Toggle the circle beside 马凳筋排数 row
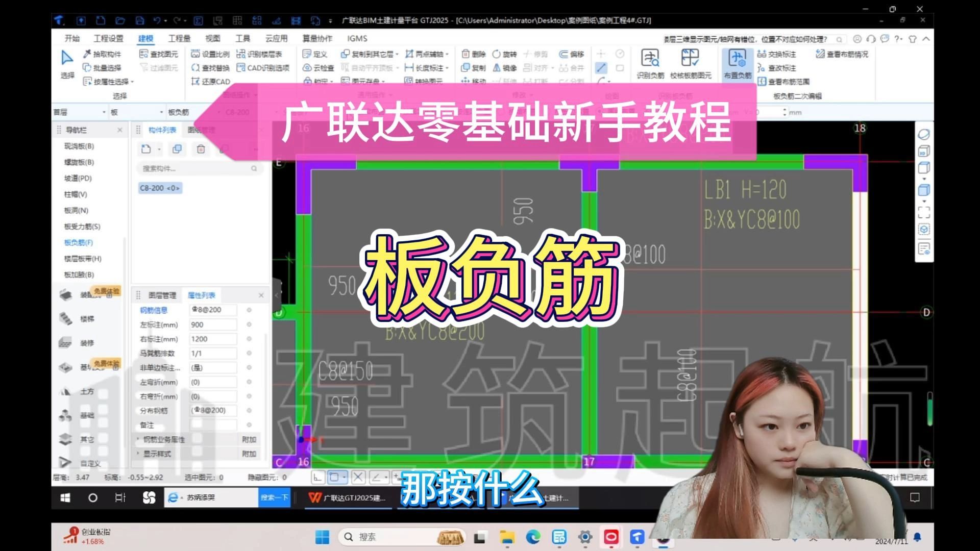The image size is (980, 551). (x=249, y=353)
